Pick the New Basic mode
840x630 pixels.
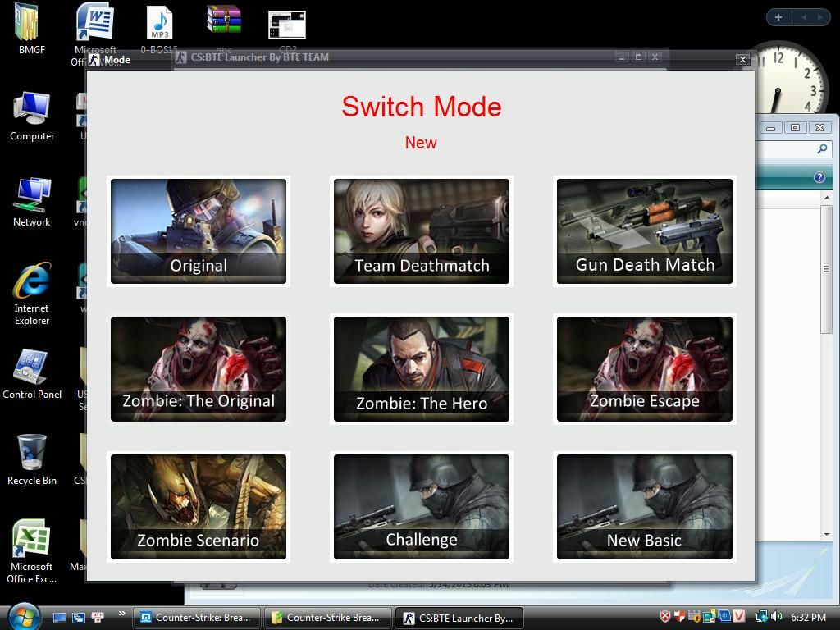(645, 507)
